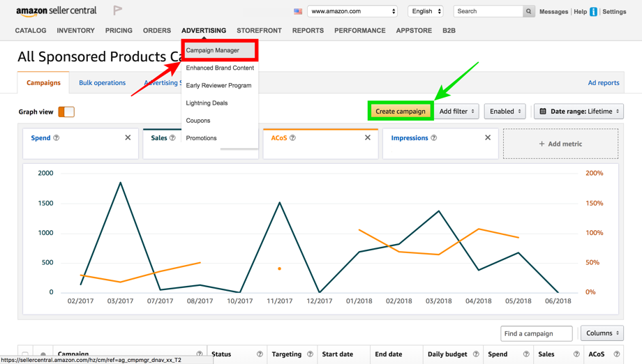The height and width of the screenshot is (364, 642).
Task: Select Campaign Manager in the menu
Action: 220,50
